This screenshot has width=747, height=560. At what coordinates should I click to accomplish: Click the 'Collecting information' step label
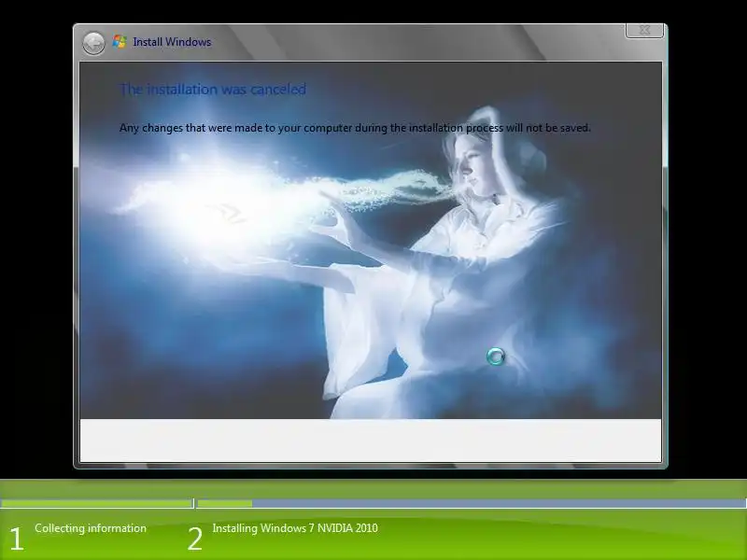91,528
